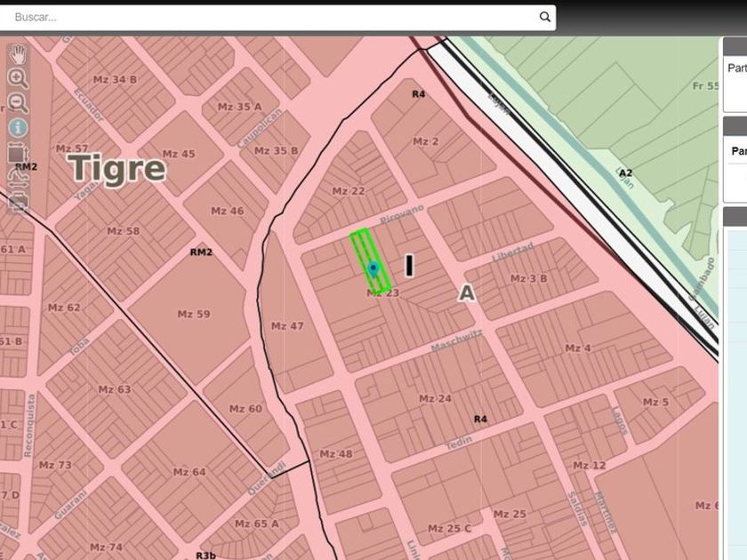The image size is (747, 560).
Task: Click block label Mz 59
Action: tap(194, 314)
